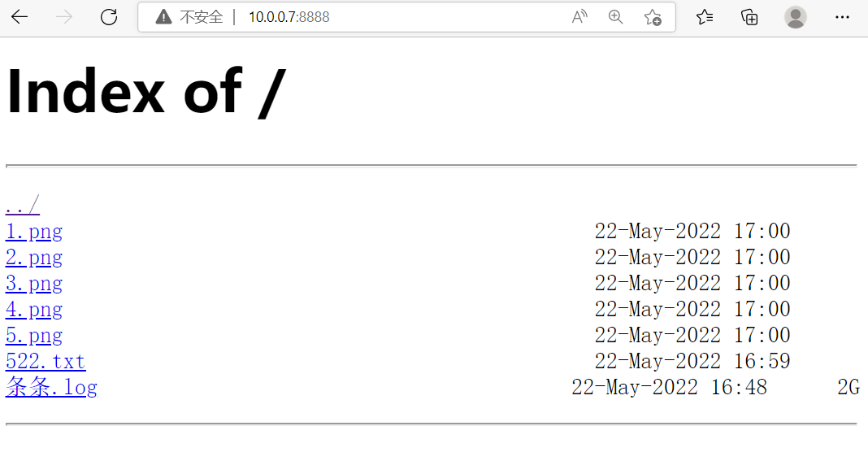Screen dimensions: 868x452
Task: Reload the page with refresh icon
Action: point(109,17)
